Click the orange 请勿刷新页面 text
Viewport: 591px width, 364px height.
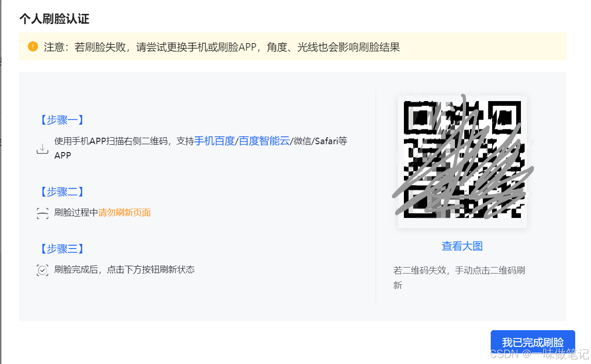(124, 213)
